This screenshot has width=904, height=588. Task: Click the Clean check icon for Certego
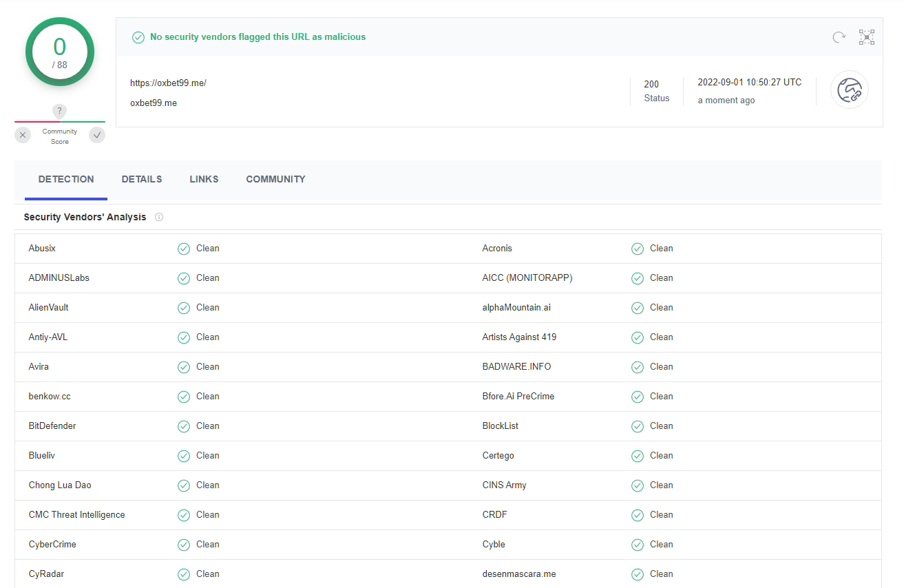pos(638,456)
